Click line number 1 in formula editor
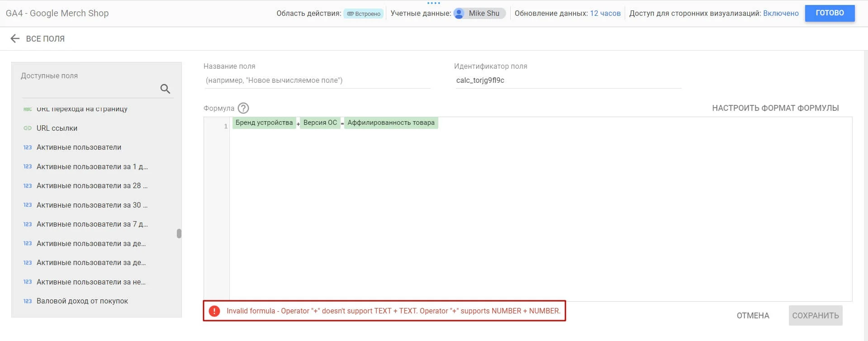 (226, 126)
